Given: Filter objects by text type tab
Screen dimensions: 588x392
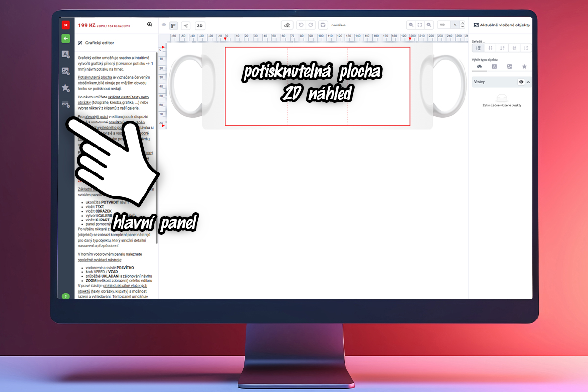Looking at the screenshot, I should pos(494,66).
